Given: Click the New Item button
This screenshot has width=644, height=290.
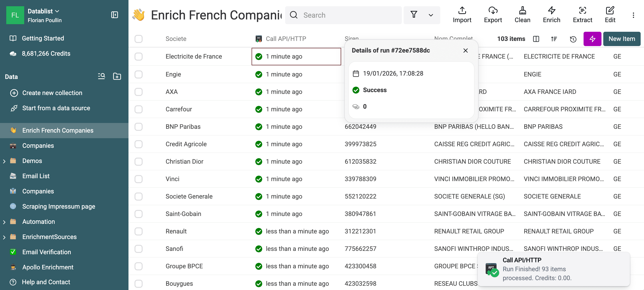Looking at the screenshot, I should click(x=621, y=39).
